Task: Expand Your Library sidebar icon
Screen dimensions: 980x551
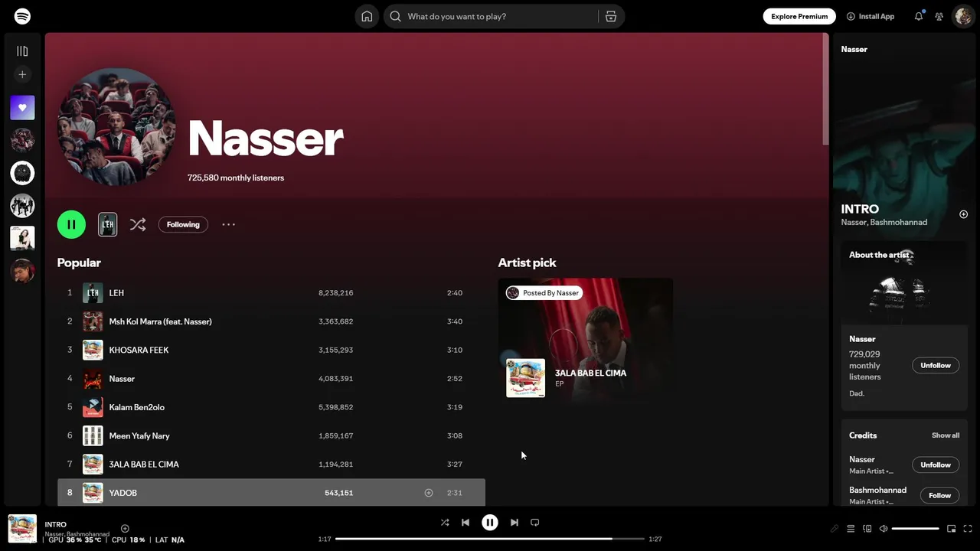Action: pyautogui.click(x=22, y=51)
